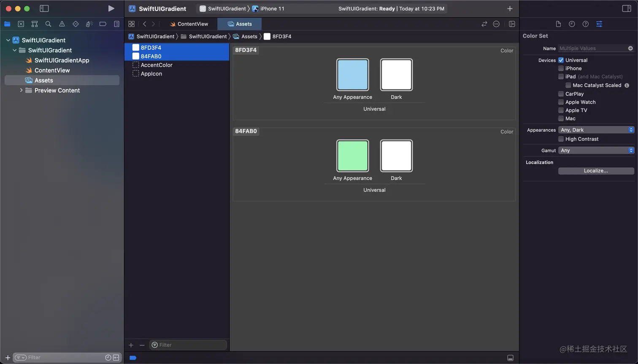Enable the iPhone device checkbox
Image resolution: width=638 pixels, height=364 pixels.
coord(561,68)
